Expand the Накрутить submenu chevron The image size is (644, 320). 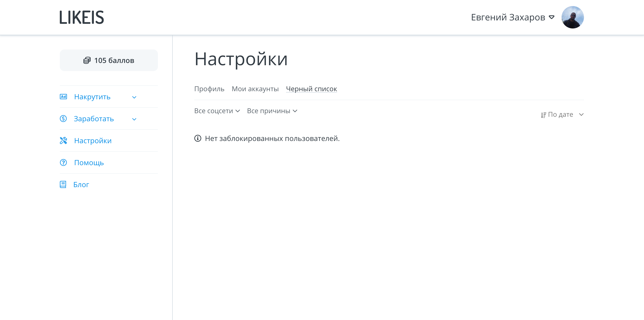tap(134, 97)
